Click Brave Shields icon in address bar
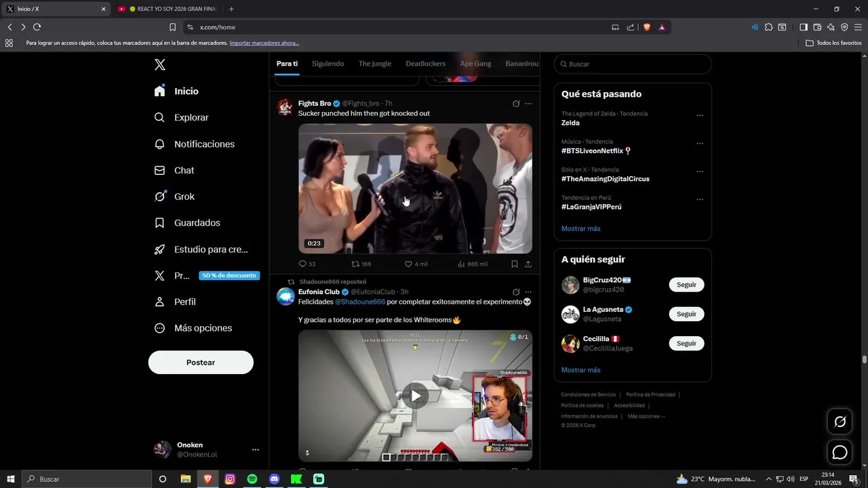 [647, 27]
